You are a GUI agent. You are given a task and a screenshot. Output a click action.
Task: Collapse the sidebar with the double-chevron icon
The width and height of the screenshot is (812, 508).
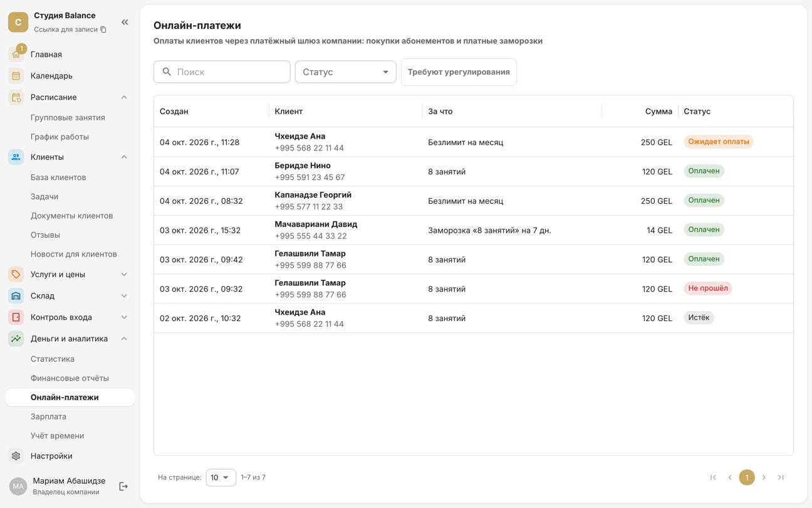(125, 23)
